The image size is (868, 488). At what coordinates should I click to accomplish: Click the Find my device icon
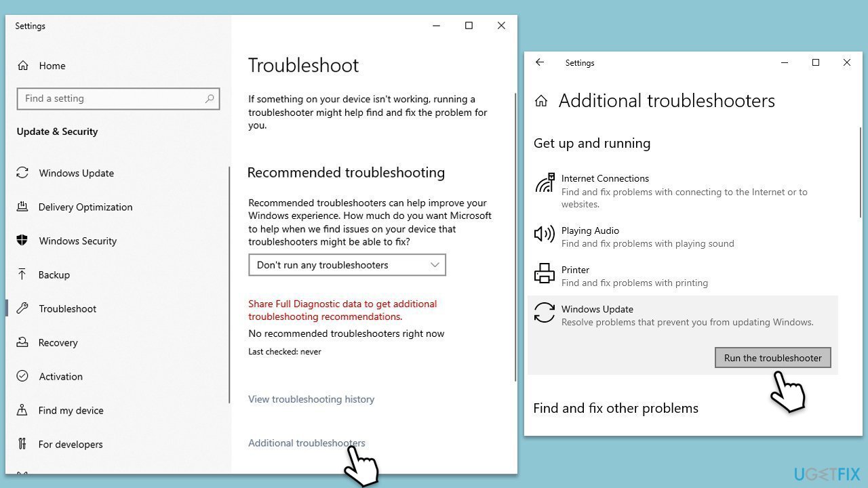[22, 410]
